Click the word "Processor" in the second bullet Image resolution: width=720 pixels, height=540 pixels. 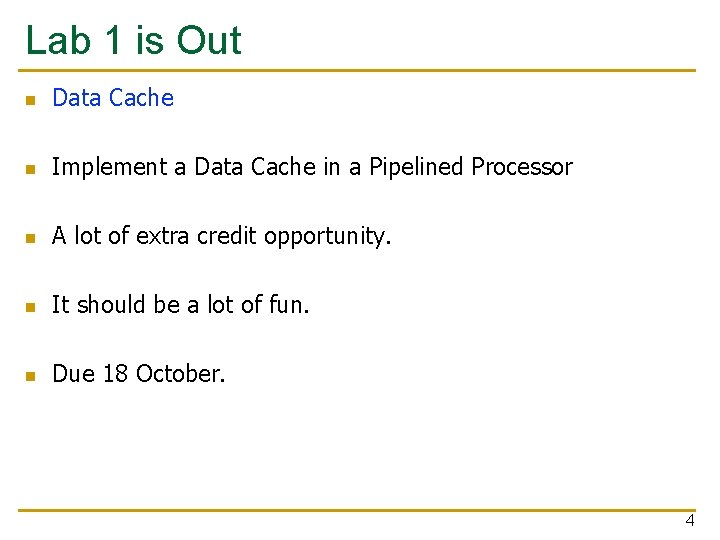click(x=521, y=167)
